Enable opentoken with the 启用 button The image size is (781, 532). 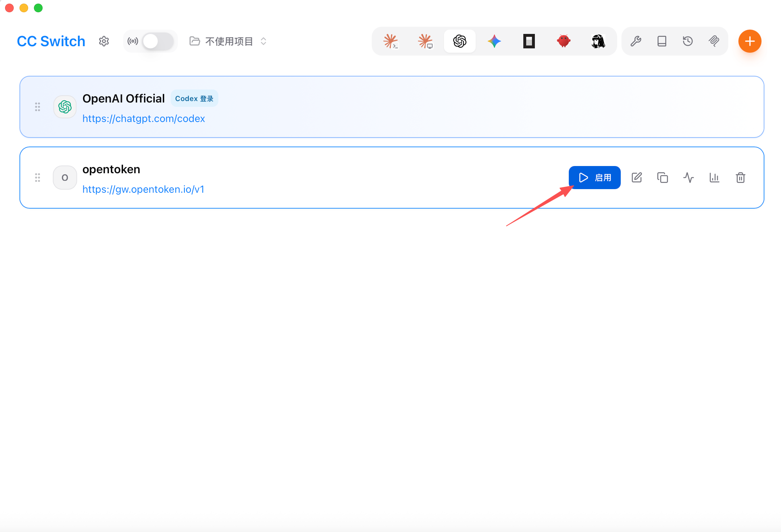595,178
